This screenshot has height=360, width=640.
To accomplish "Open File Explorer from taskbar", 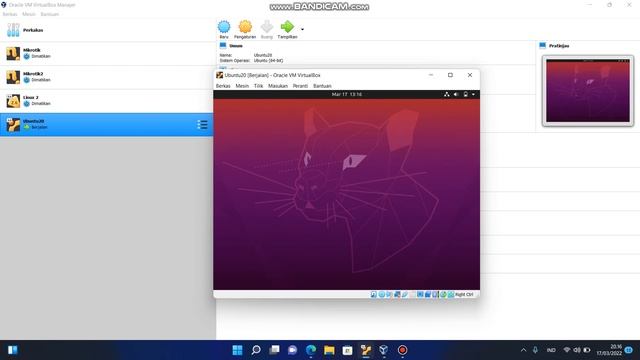I will [x=329, y=350].
